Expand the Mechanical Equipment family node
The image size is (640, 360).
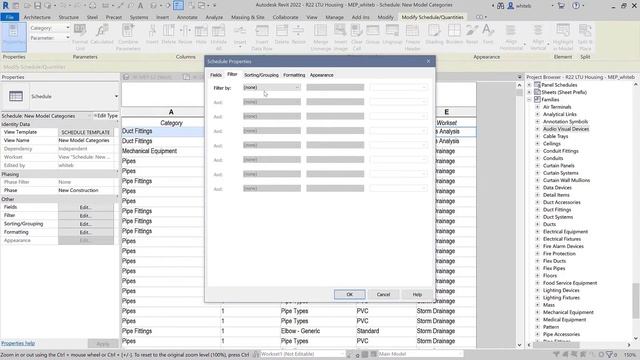pos(538,312)
